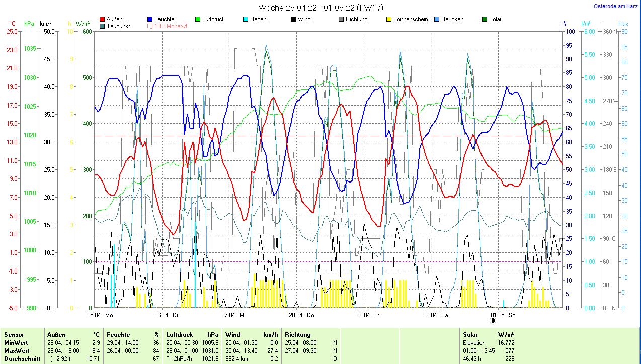Viewport: 641px width, 364px height.
Task: Click the yellow Sonnenschein legend swatch
Action: [389, 20]
